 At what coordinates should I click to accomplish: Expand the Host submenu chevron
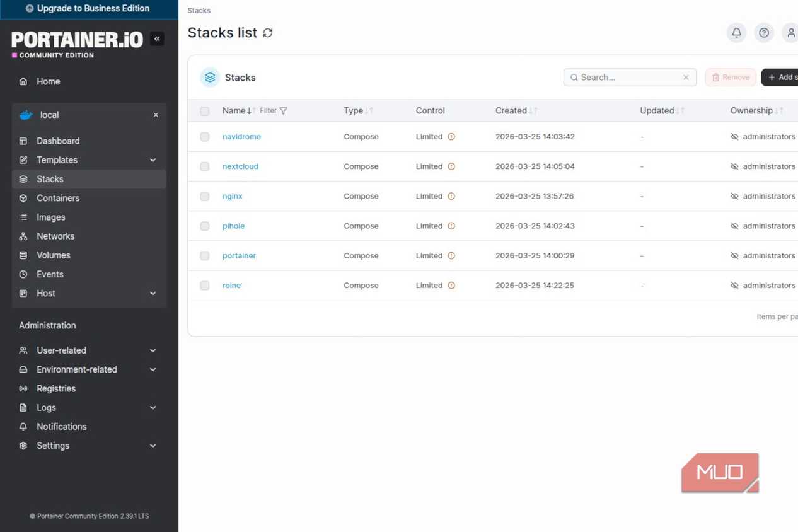click(x=153, y=293)
